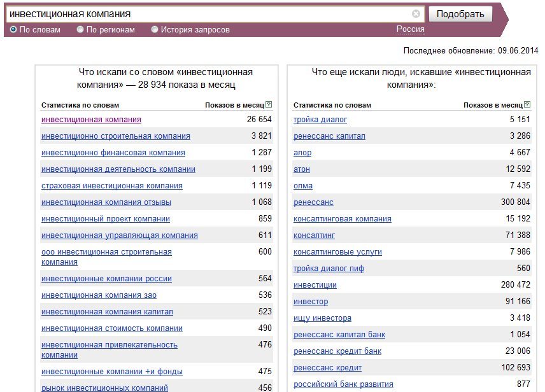Screen dimensions: 545x392
Task: Open 'инвестиционная компания зао' link
Action: tap(99, 295)
